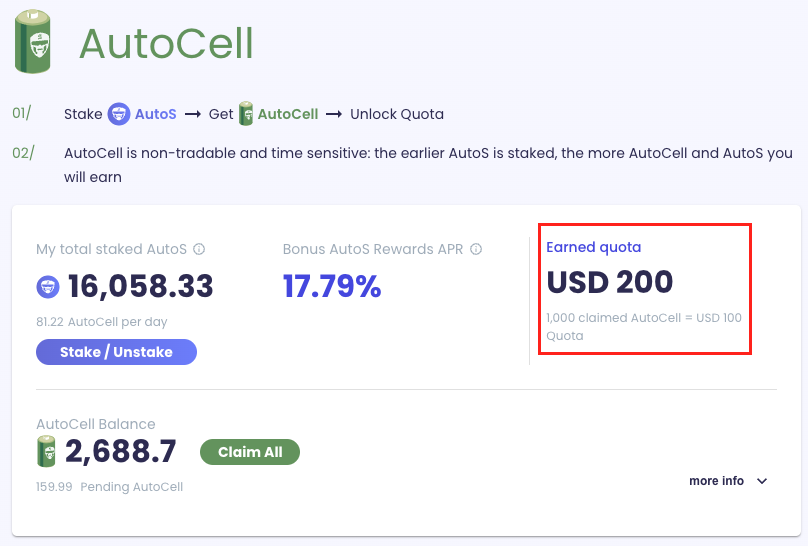The image size is (808, 546).
Task: Click battery icon next to 2,688.7 balance
Action: tap(47, 452)
